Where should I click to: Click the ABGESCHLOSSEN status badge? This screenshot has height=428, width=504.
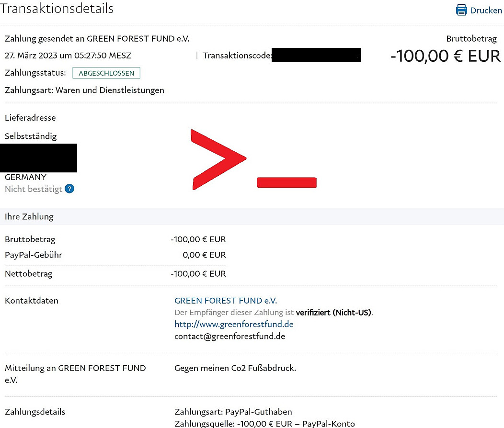click(106, 73)
